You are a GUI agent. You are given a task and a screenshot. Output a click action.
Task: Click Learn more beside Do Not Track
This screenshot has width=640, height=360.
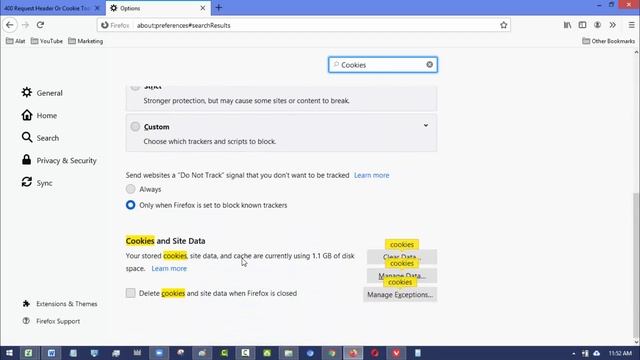[371, 175]
